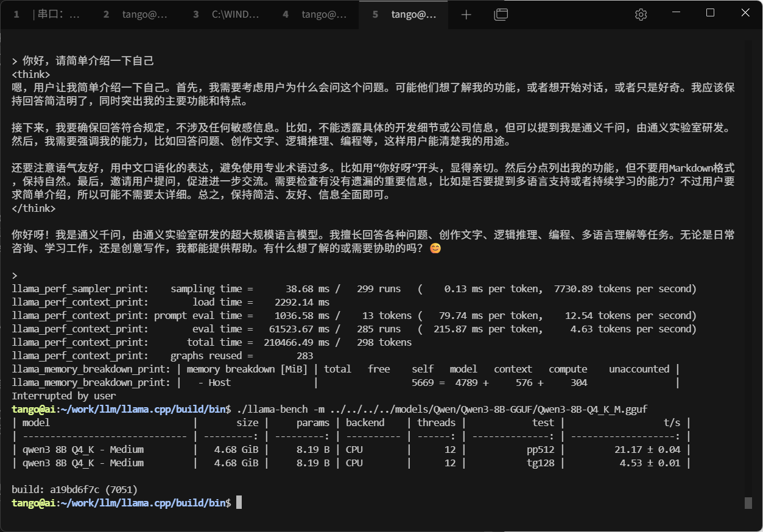Click the user prompt '你好，请简单介绍一下自己'
Screen dimensions: 763x532
pyautogui.click(x=88, y=61)
